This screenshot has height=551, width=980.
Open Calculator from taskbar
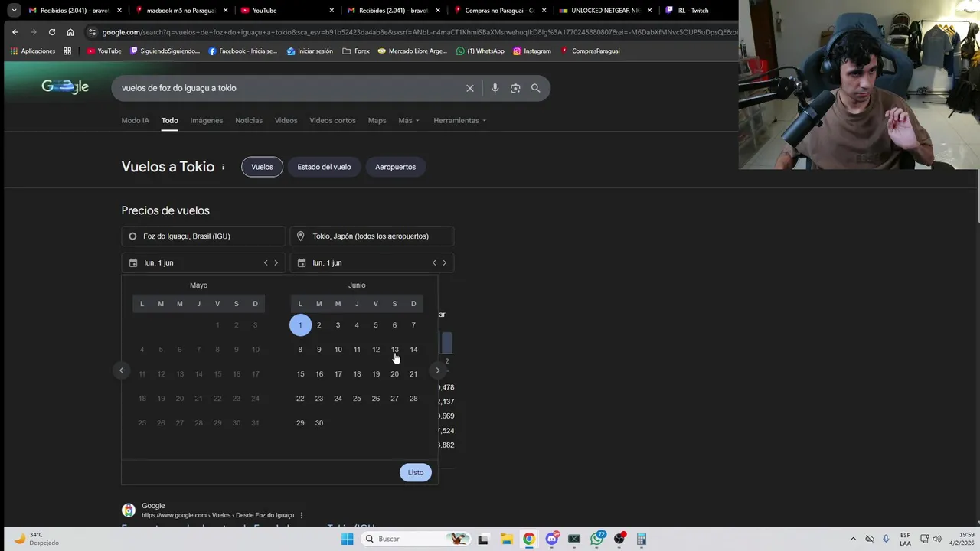[x=642, y=539]
